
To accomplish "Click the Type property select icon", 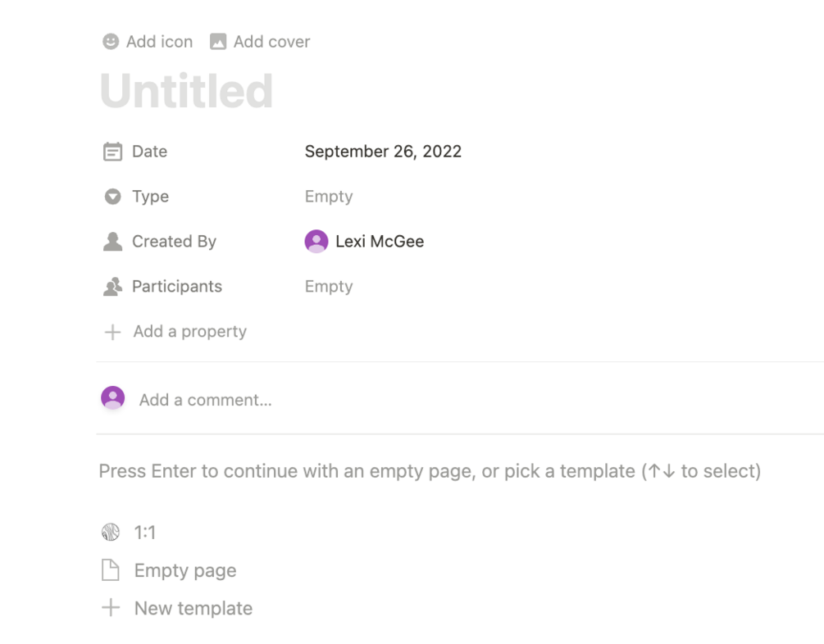I will [x=112, y=197].
